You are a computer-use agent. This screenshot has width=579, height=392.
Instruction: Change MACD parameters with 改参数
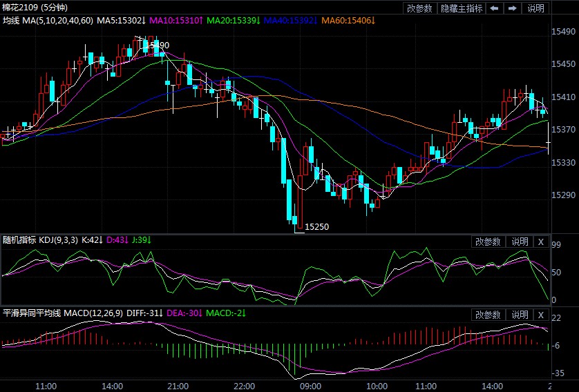(488, 315)
